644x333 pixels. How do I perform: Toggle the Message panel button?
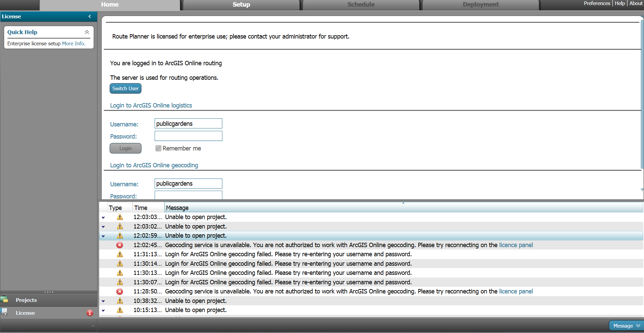(x=626, y=326)
